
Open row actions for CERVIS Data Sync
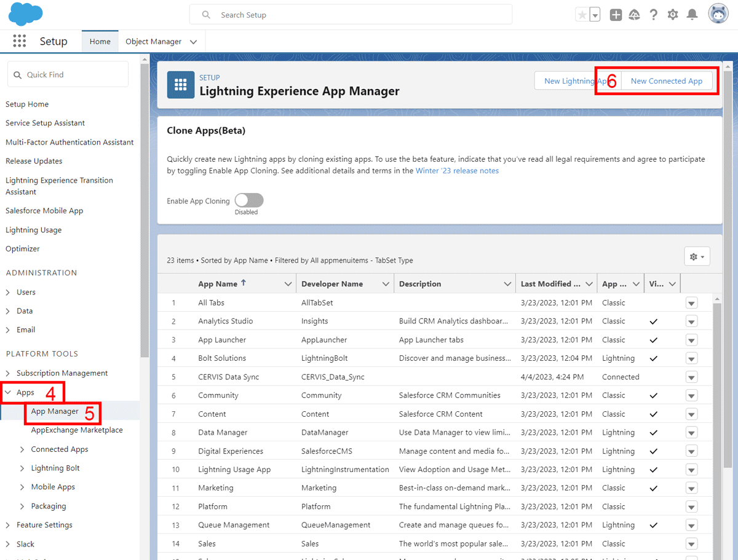coord(691,377)
